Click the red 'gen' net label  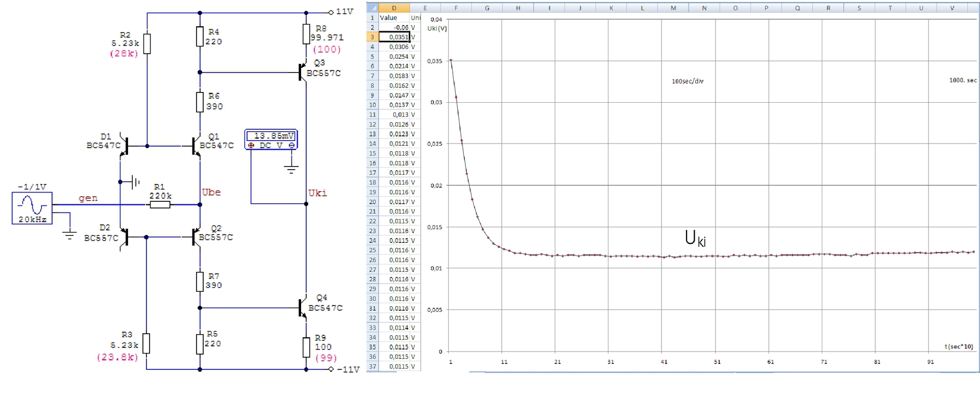pyautogui.click(x=88, y=198)
